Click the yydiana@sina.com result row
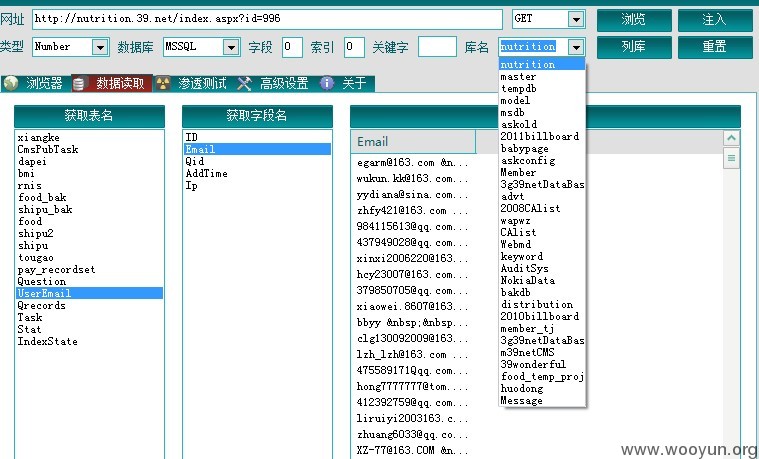The image size is (759, 459). [413, 195]
